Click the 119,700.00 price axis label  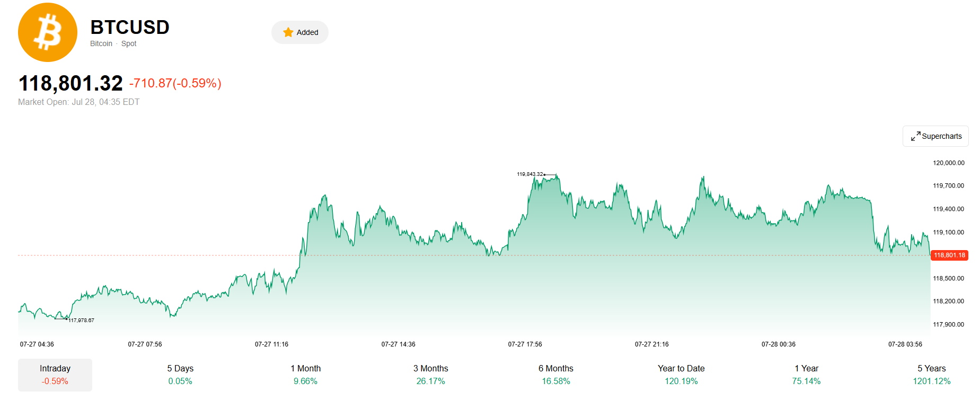coord(949,185)
